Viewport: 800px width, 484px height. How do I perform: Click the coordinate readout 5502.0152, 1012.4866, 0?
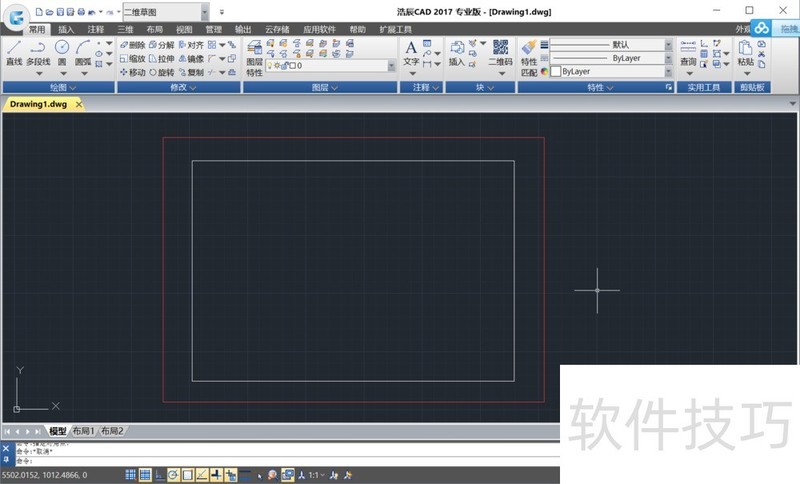pos(45,475)
